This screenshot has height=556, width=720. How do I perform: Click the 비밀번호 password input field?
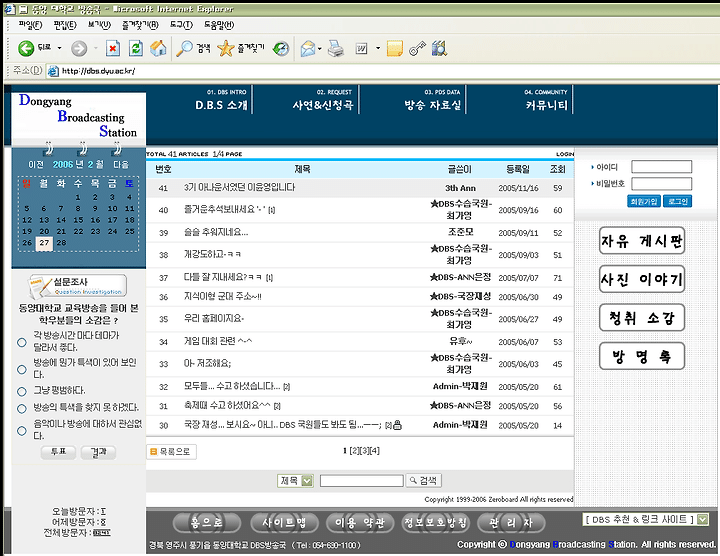[661, 184]
